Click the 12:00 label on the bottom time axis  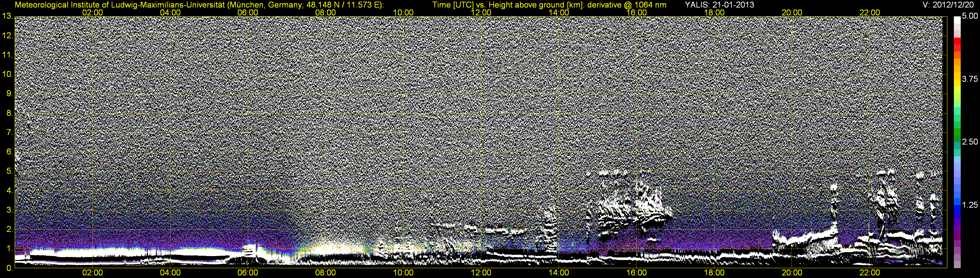tap(481, 273)
